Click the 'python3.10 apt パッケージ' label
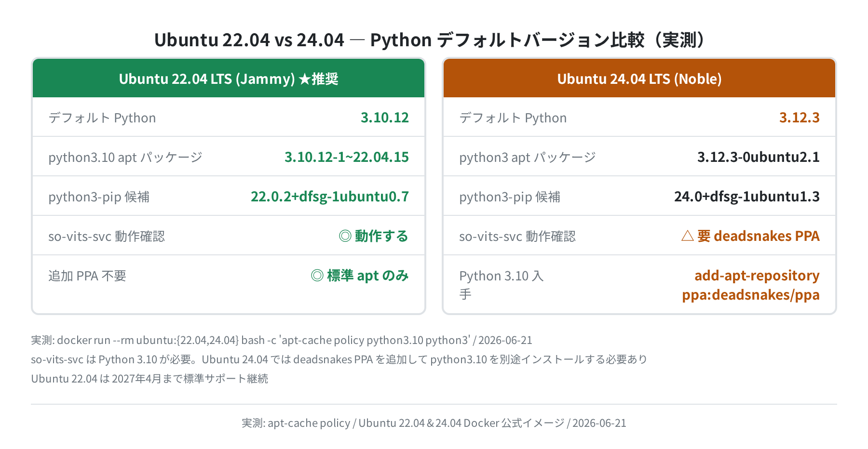 tap(125, 157)
